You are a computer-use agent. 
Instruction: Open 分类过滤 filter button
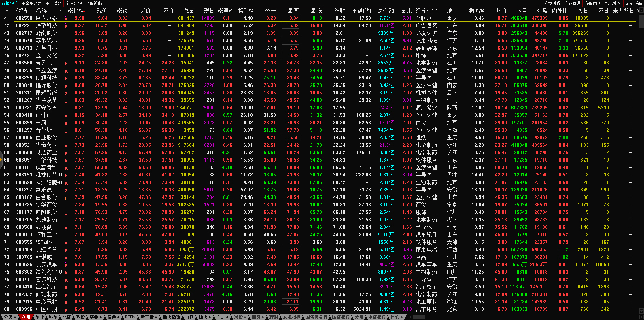point(552,3)
